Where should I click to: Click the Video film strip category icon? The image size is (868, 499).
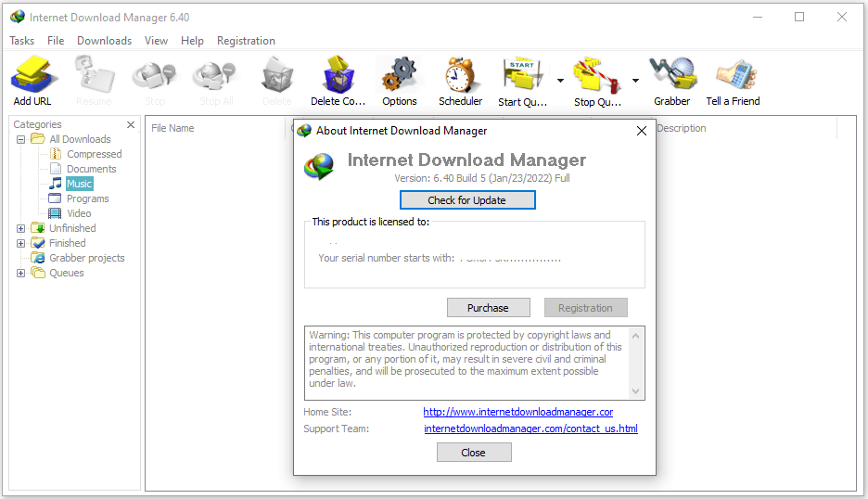(55, 213)
